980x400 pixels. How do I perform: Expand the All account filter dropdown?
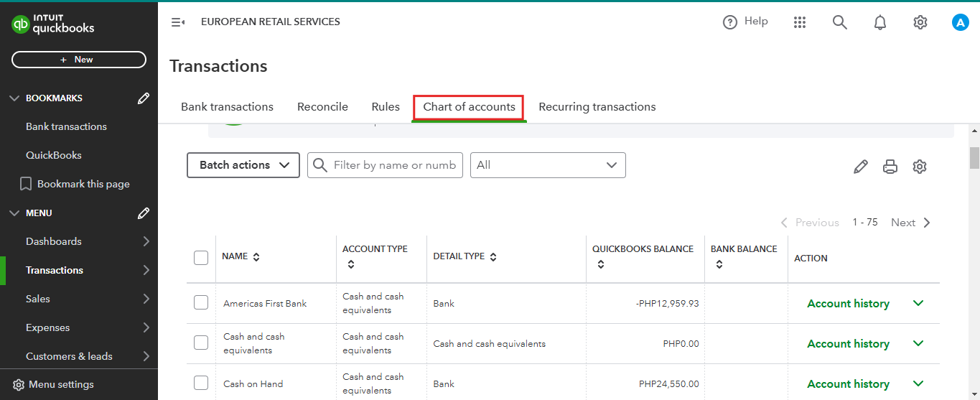[x=548, y=165]
